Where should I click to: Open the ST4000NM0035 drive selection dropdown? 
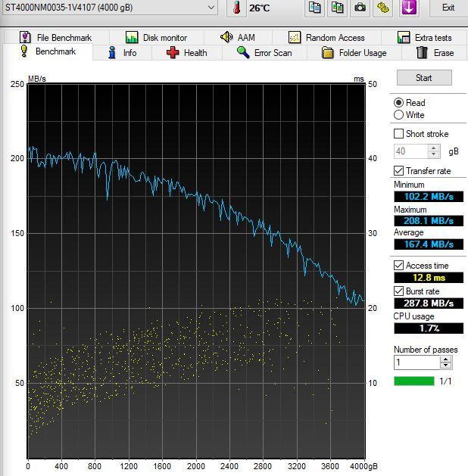tap(210, 8)
